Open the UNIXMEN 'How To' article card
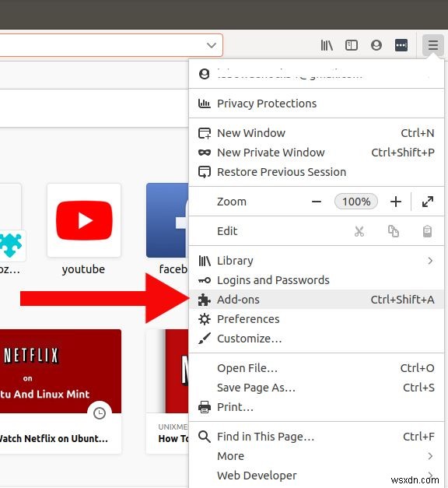The width and height of the screenshot is (448, 488). [x=167, y=391]
